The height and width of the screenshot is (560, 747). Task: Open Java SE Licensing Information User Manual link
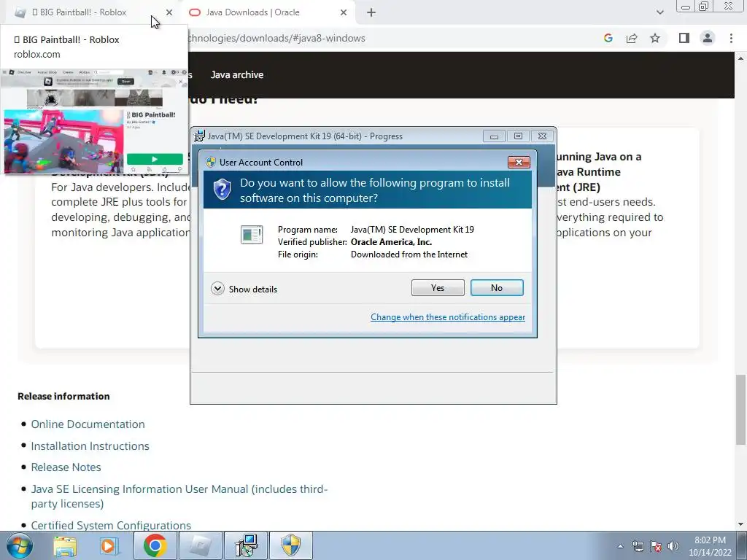click(179, 496)
